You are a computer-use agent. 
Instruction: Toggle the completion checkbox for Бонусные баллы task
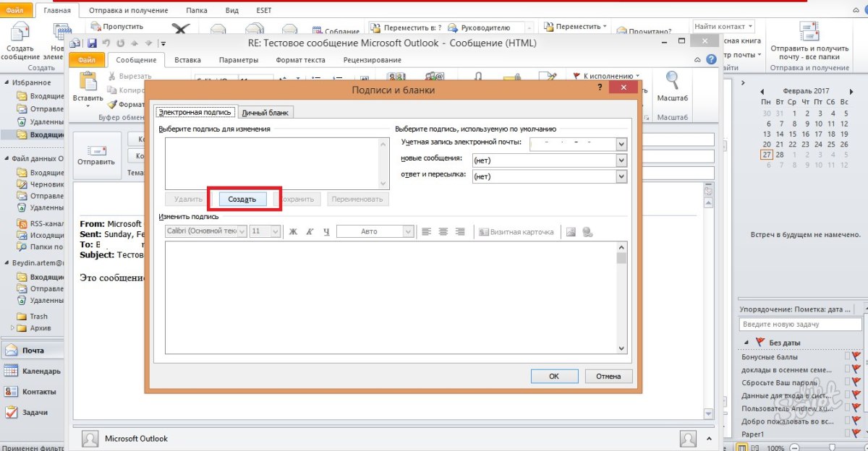tap(848, 356)
